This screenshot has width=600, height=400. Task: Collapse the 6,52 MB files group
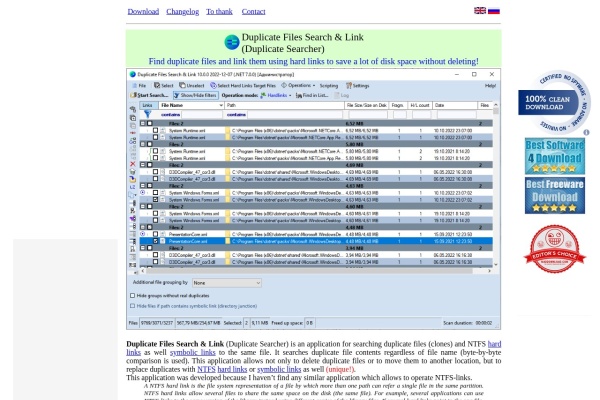tap(143, 124)
